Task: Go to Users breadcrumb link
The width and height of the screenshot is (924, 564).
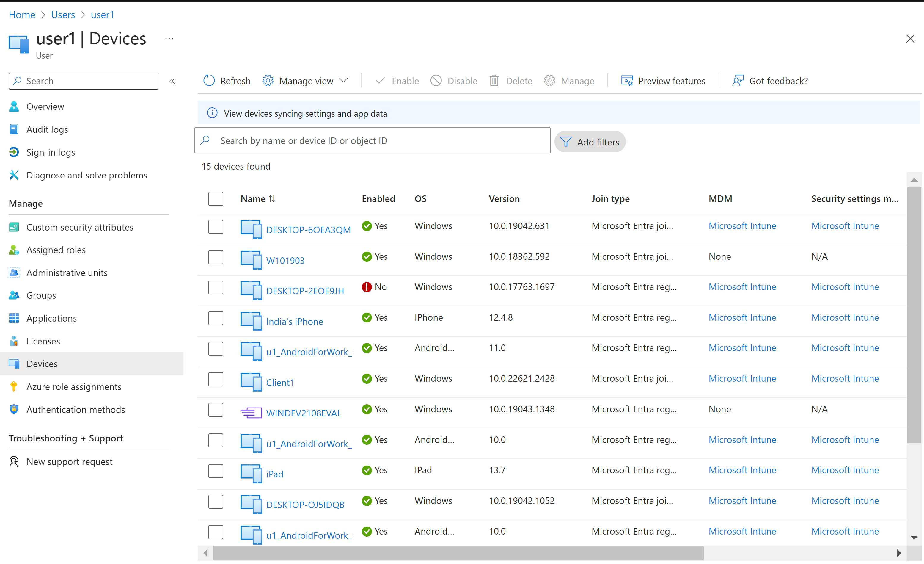Action: pyautogui.click(x=63, y=15)
